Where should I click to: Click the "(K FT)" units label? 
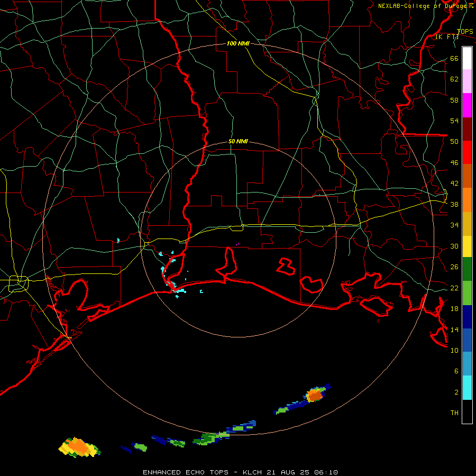pyautogui.click(x=447, y=37)
